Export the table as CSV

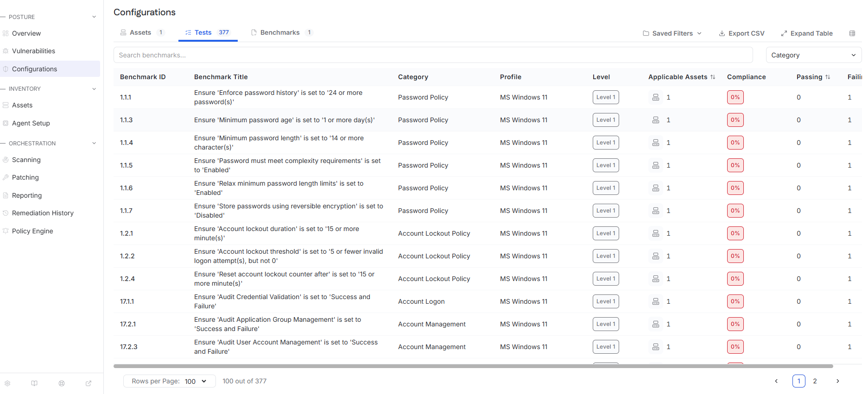pos(741,33)
